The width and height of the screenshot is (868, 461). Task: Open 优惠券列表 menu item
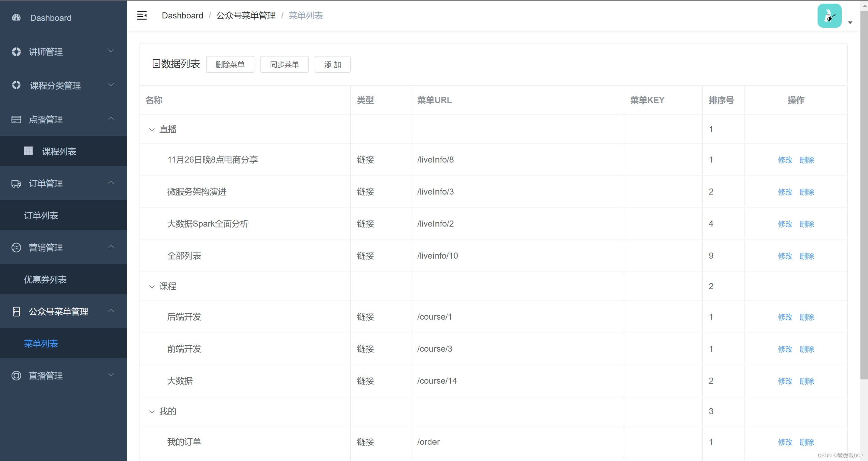pos(45,279)
